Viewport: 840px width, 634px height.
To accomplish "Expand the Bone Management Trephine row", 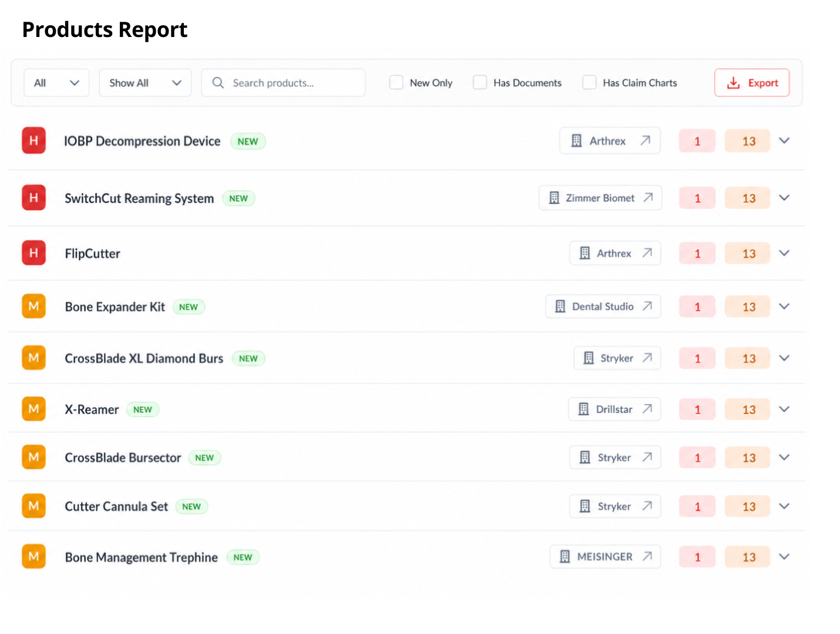I will pos(784,556).
